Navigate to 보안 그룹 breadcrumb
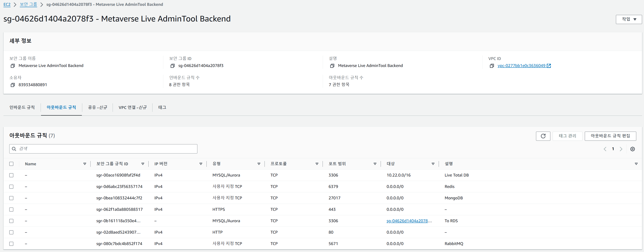 click(28, 4)
